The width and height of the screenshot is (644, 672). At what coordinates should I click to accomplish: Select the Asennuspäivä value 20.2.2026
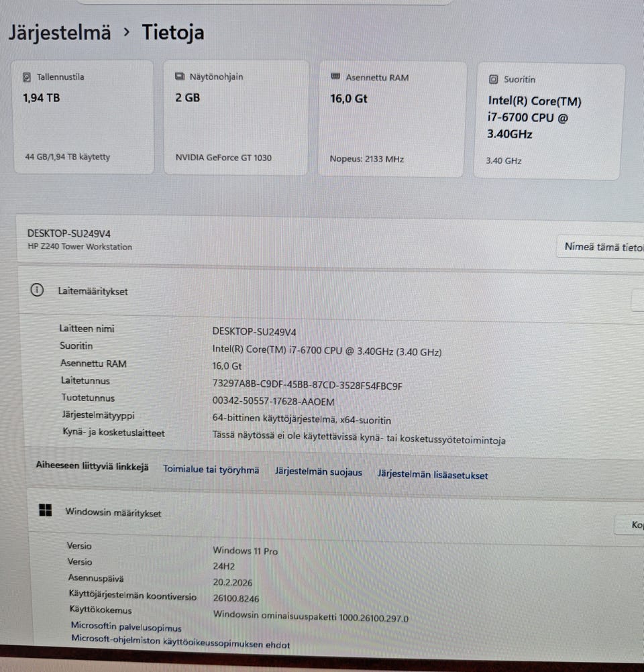tap(232, 582)
